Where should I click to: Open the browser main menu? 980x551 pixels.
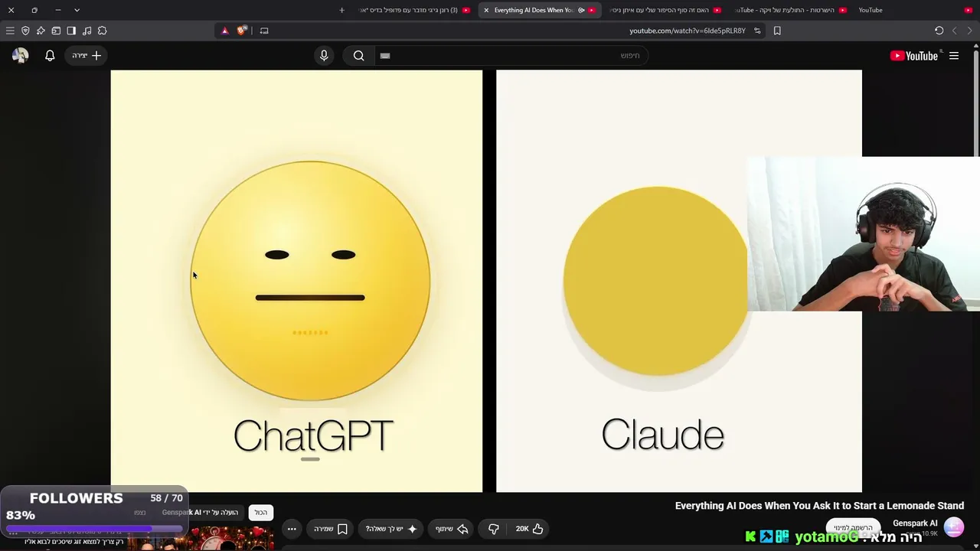click(10, 31)
